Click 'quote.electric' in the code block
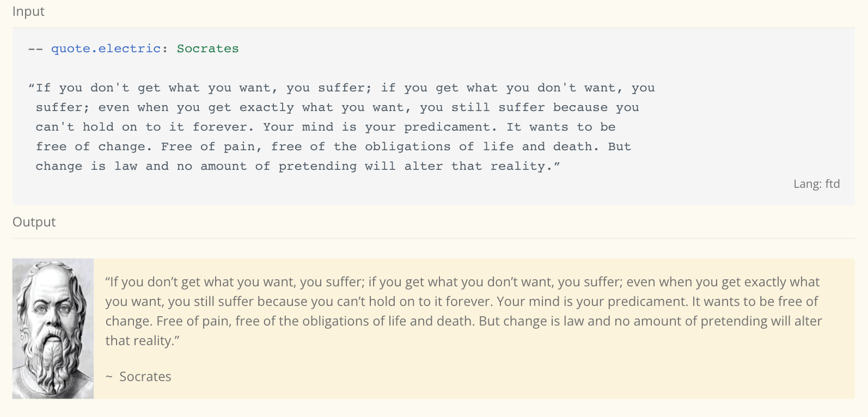Viewport: 868px width, 417px height. [x=106, y=48]
